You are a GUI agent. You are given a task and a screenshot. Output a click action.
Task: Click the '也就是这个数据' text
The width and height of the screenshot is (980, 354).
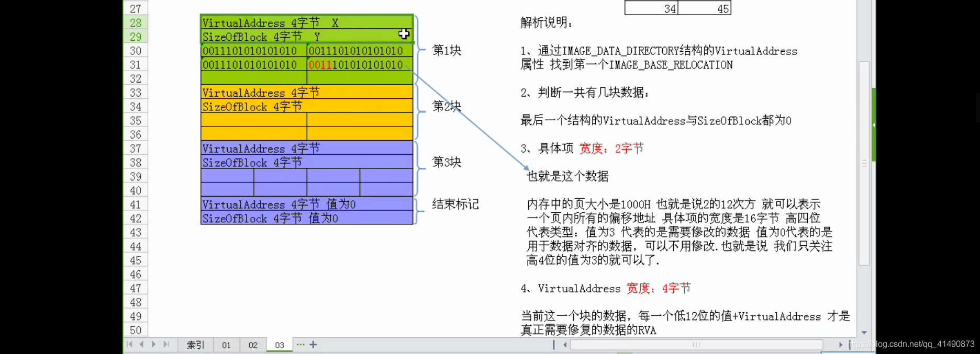[567, 176]
